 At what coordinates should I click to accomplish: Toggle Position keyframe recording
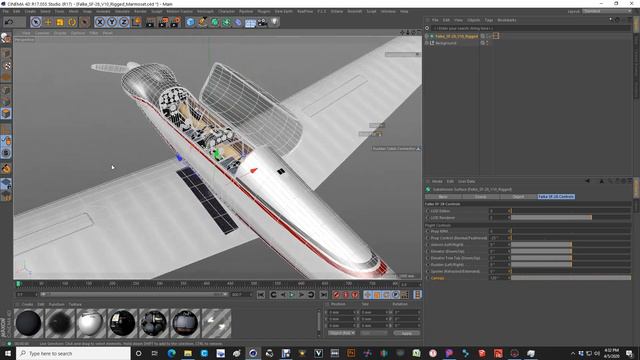(367, 294)
